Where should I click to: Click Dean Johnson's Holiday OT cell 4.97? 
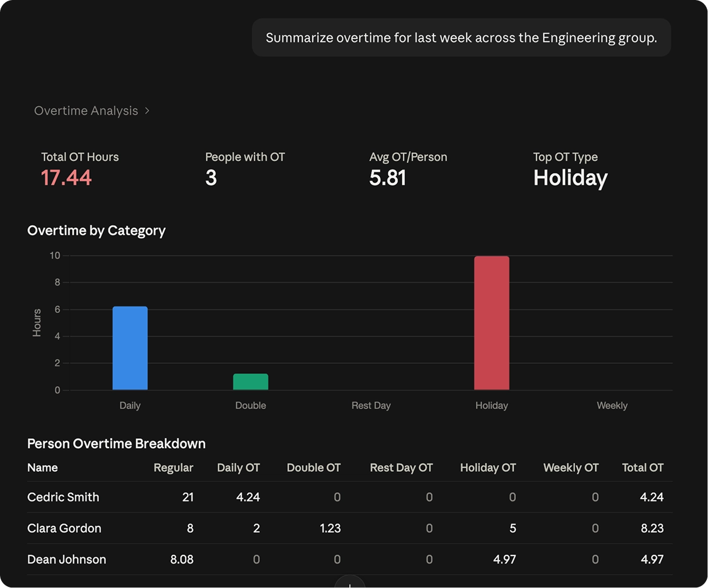[x=505, y=560]
